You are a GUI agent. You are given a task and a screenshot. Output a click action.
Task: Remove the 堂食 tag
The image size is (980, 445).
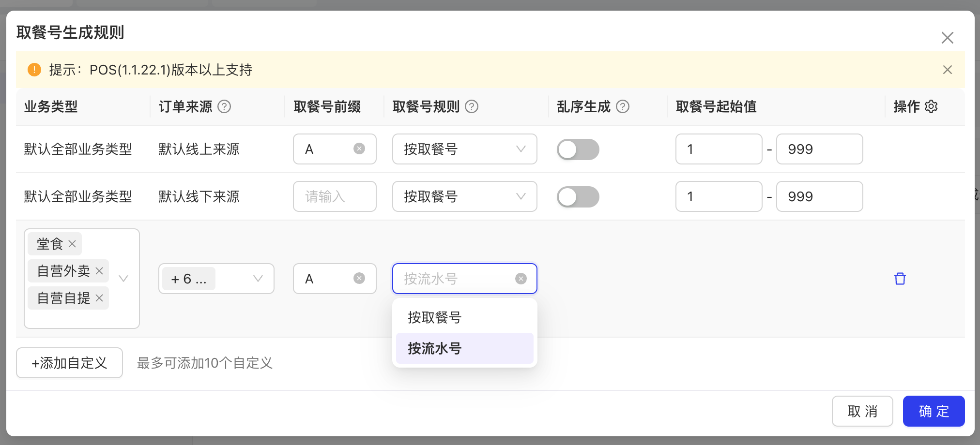72,244
